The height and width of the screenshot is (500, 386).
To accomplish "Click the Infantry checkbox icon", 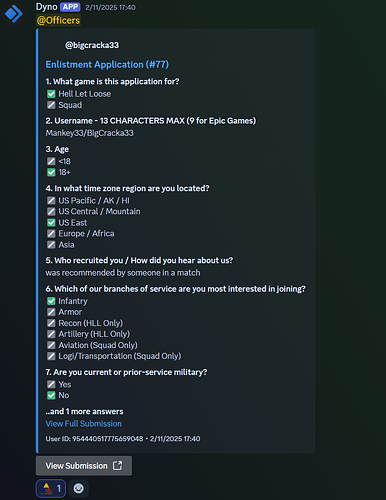I will [51, 301].
